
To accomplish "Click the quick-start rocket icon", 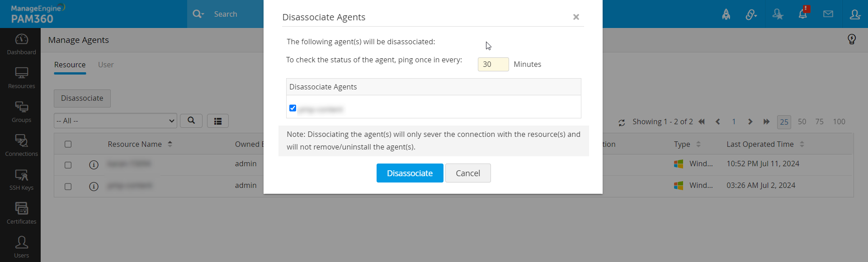I will coord(726,14).
